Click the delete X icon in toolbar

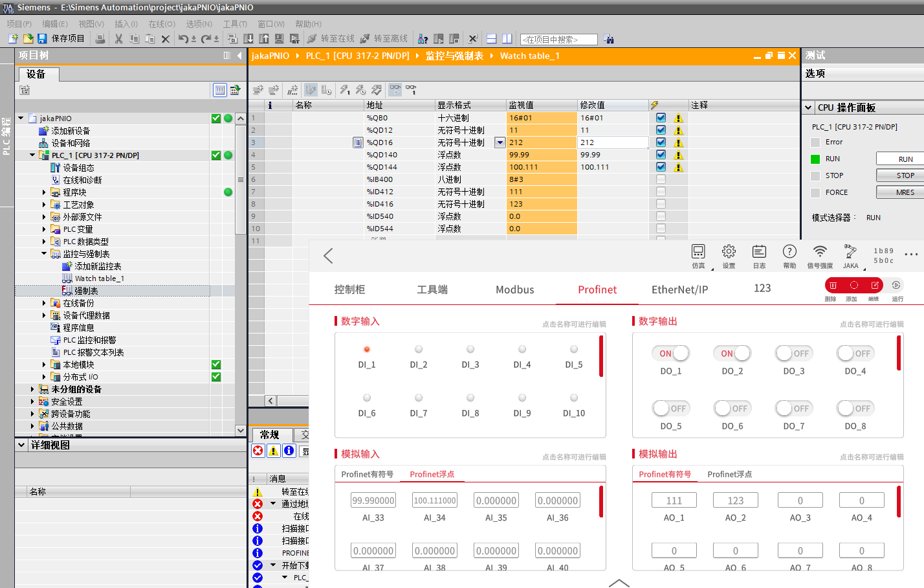tap(165, 39)
